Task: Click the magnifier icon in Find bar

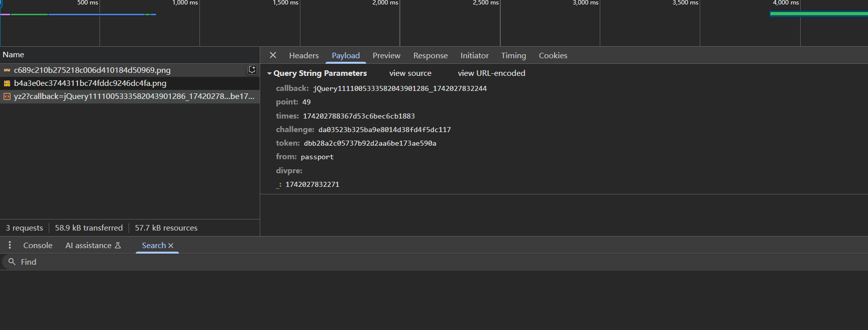Action: pos(12,262)
